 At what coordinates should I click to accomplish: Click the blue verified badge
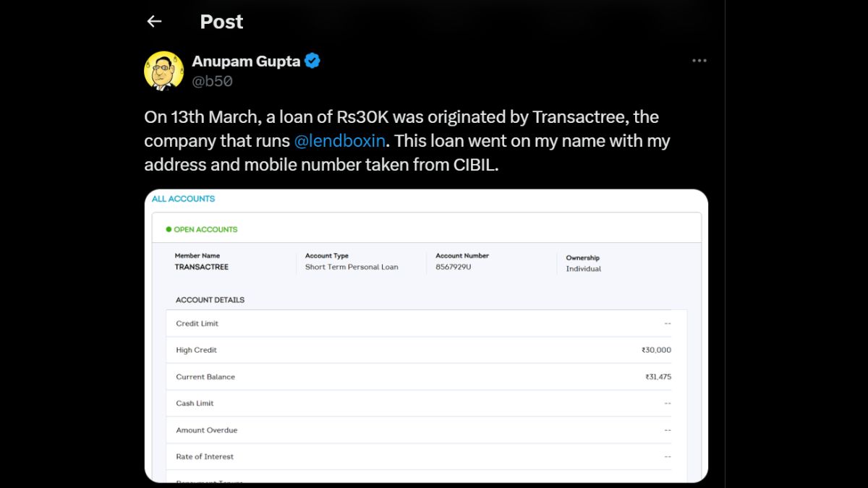point(312,61)
